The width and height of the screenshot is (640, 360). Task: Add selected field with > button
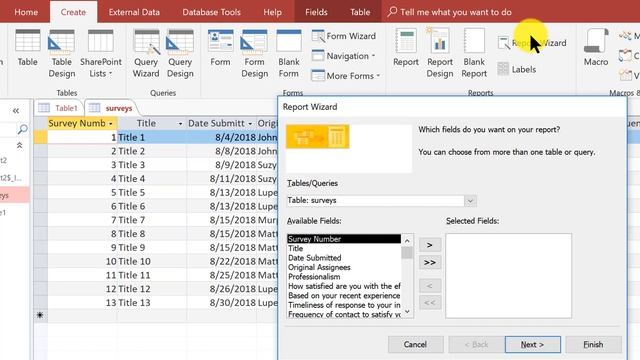tap(430, 245)
